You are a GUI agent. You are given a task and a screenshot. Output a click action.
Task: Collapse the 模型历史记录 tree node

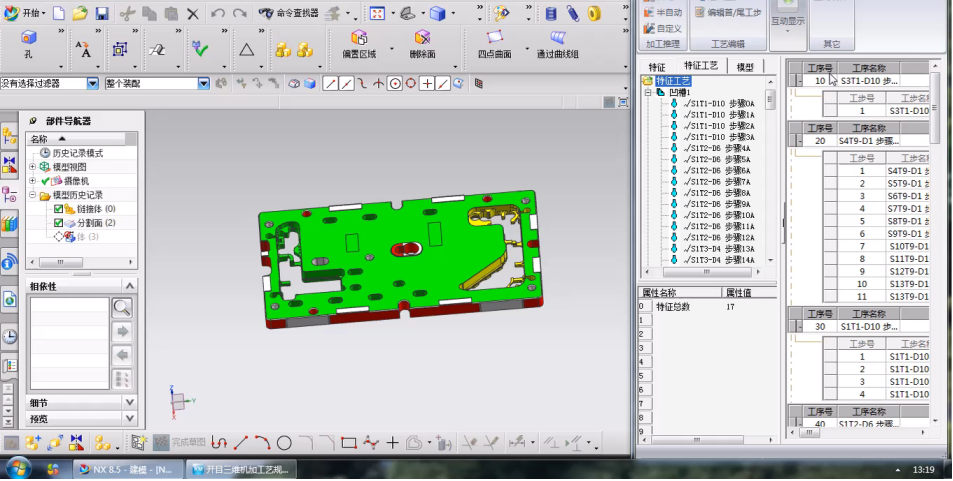pos(32,195)
